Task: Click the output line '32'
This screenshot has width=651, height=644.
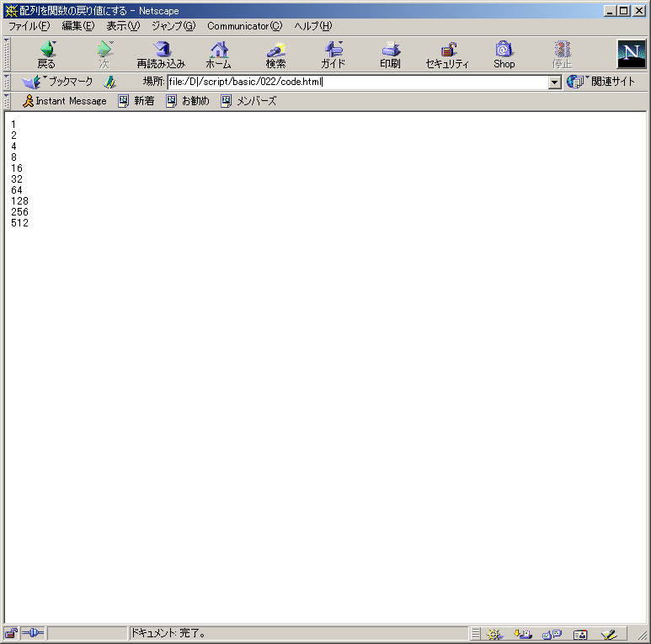Action: click(17, 178)
